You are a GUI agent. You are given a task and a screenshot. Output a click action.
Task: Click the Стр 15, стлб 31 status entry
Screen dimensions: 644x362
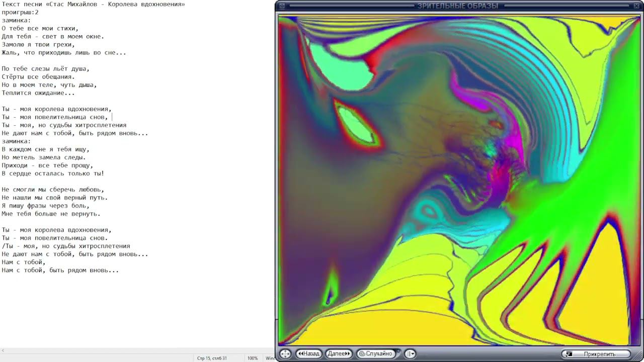tap(212, 358)
